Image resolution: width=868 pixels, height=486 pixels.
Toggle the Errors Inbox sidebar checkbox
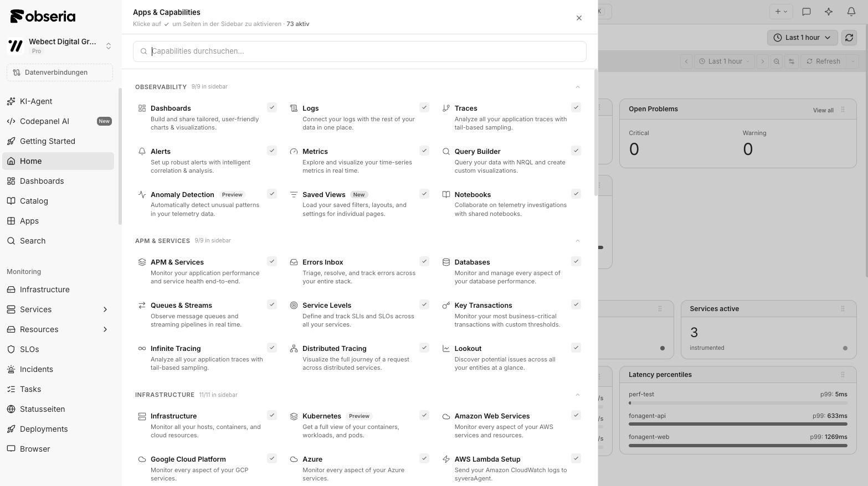[x=424, y=261]
